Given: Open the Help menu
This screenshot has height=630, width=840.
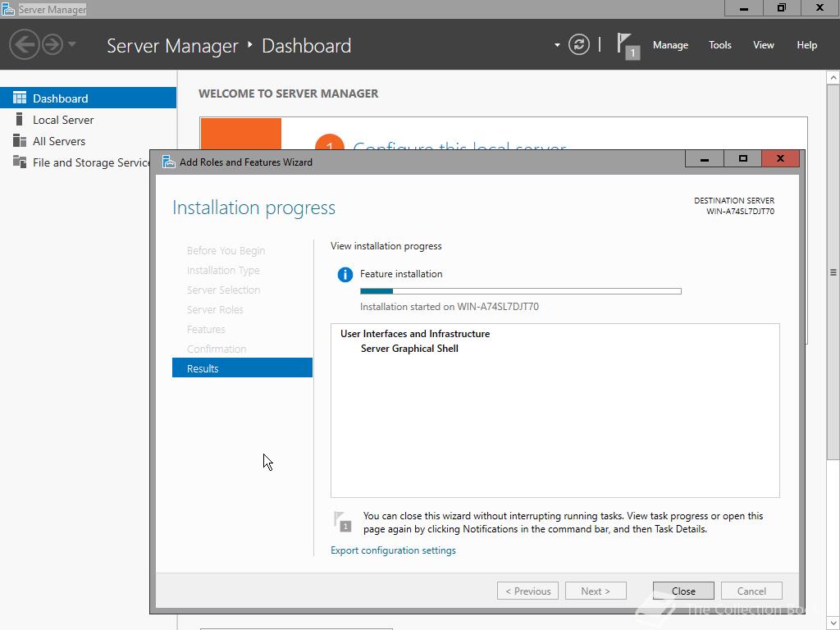Looking at the screenshot, I should click(807, 45).
